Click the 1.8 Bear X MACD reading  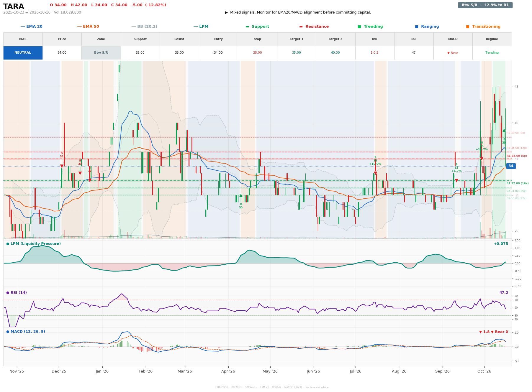click(x=494, y=332)
